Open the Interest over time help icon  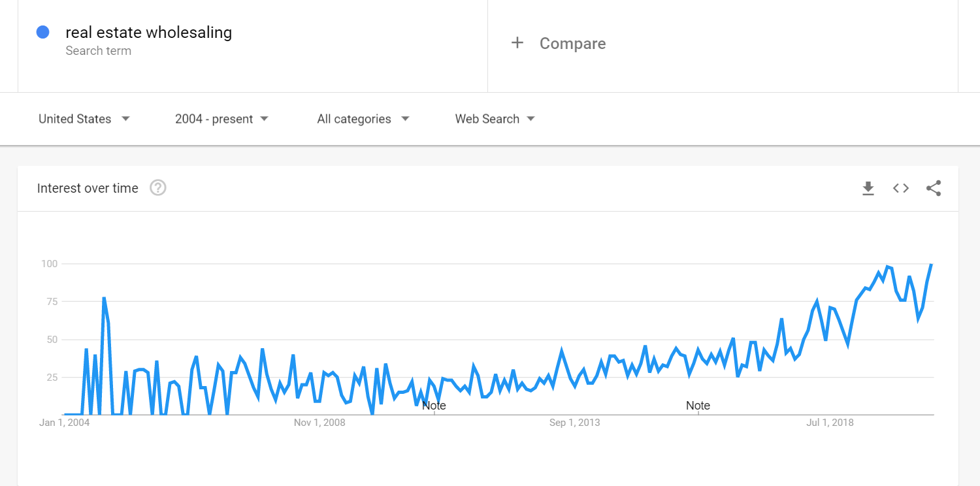(158, 188)
